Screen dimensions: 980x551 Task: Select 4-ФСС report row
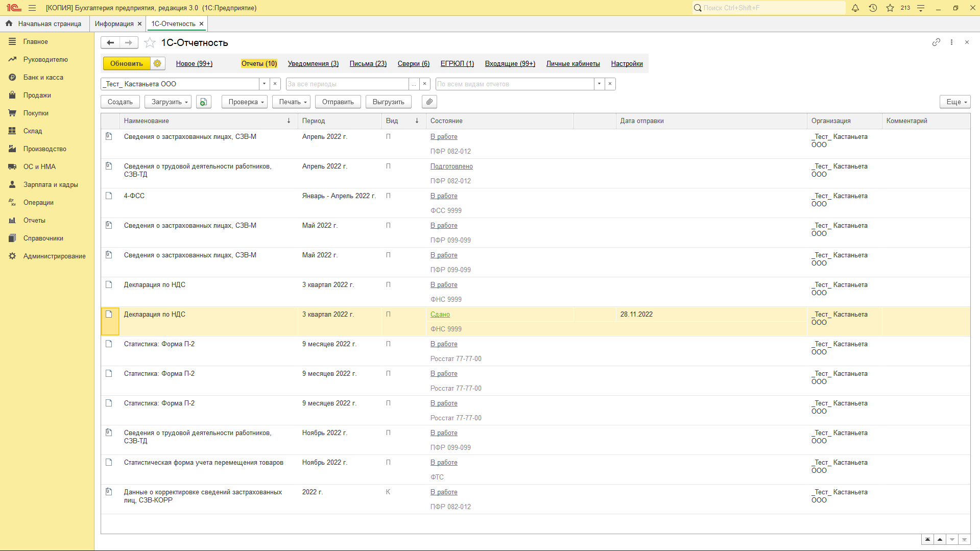(535, 203)
